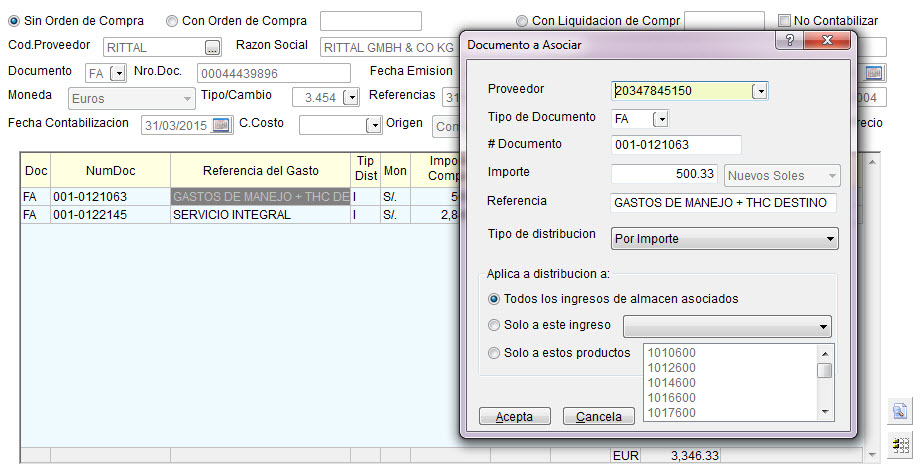The width and height of the screenshot is (920, 468).
Task: Click the grid calculator icon at bottom right
Action: coord(899,444)
